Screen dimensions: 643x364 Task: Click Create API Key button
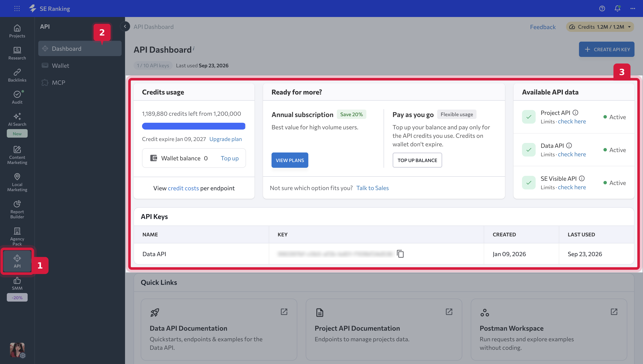(x=606, y=49)
